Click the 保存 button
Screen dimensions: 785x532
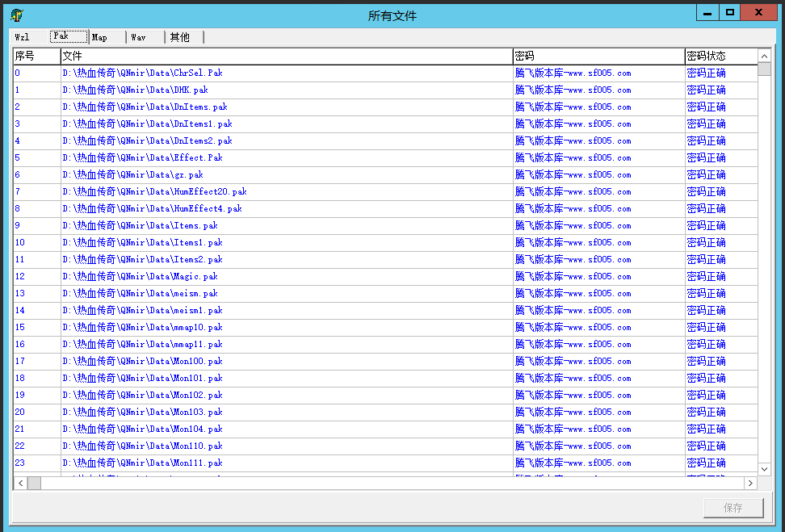pos(733,508)
